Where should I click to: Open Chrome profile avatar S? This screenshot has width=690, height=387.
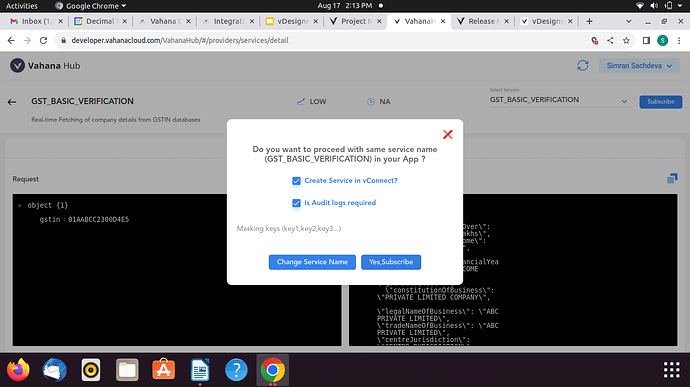click(x=662, y=41)
